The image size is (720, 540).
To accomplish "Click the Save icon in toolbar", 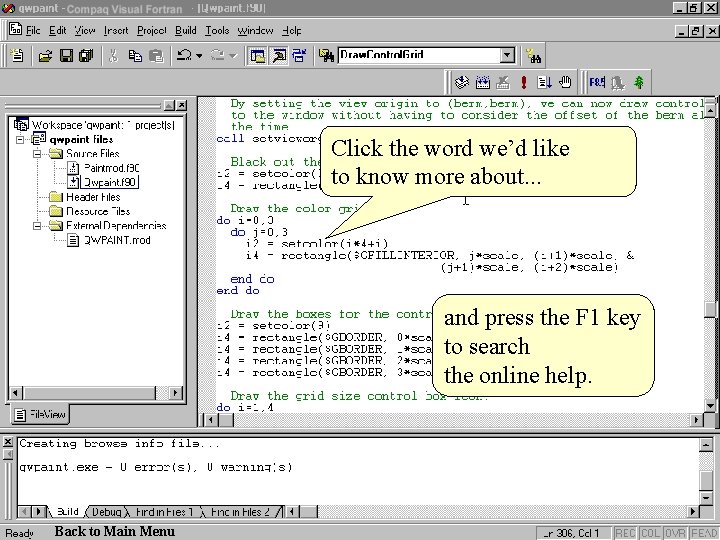I will [x=65, y=56].
